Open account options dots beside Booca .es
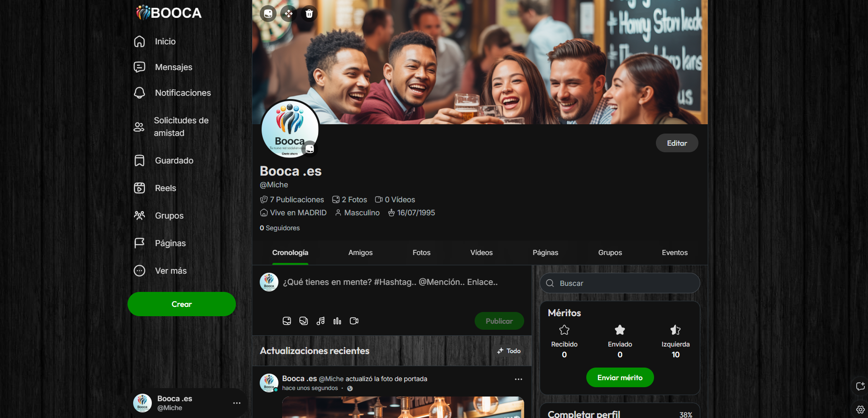 pos(237,403)
